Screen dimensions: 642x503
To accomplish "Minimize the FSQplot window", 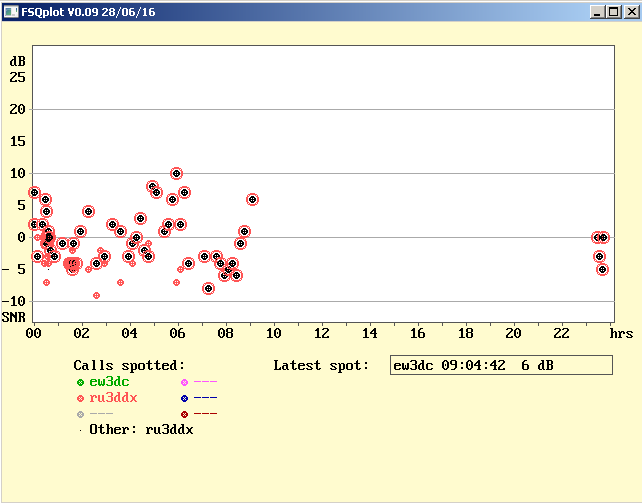I will [x=597, y=12].
